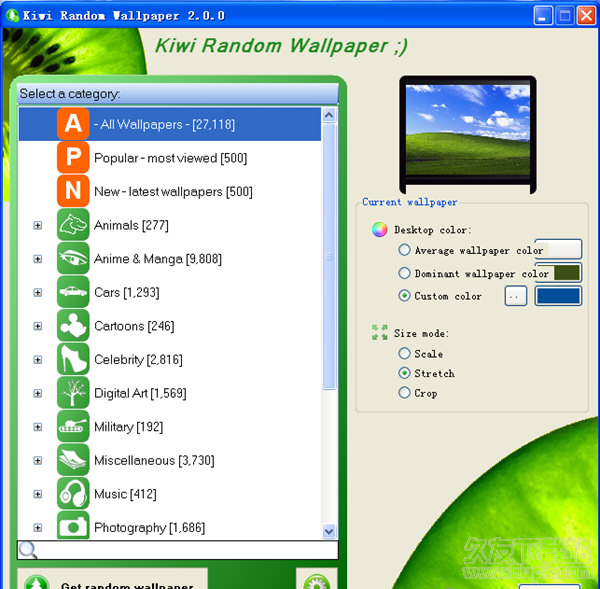Expand the Photography category
Viewport: 600px width, 589px height.
(38, 528)
